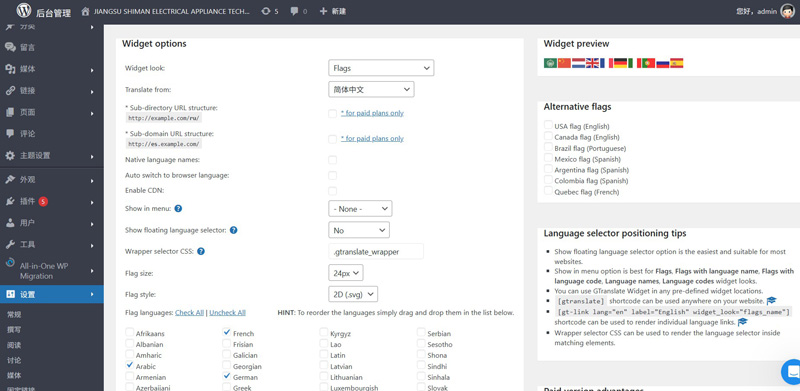Click the Wrapper selector CSS input field
This screenshot has height=391, width=800.
[x=376, y=252]
